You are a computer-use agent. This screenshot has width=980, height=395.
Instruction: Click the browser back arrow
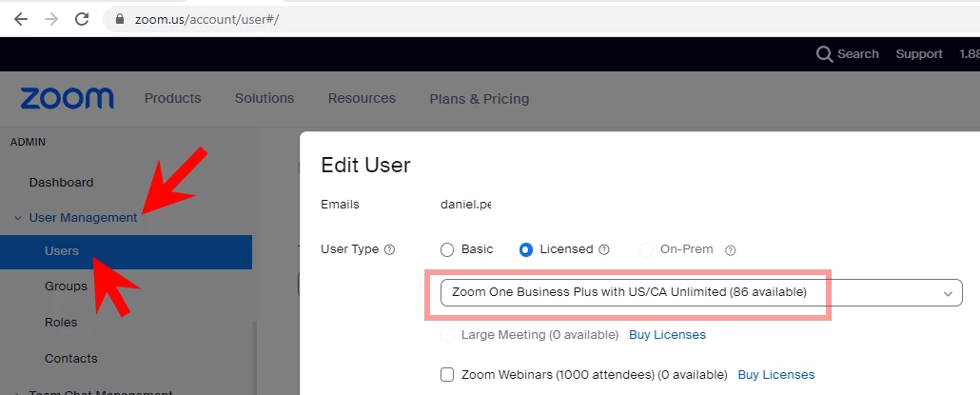click(21, 19)
